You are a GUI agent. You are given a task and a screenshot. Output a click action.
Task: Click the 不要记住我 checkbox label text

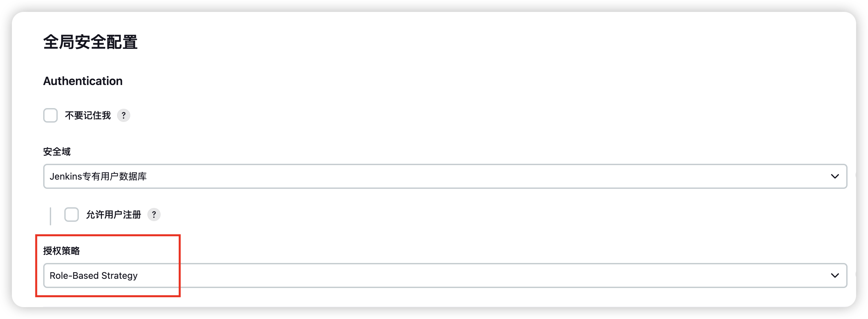[x=88, y=116]
